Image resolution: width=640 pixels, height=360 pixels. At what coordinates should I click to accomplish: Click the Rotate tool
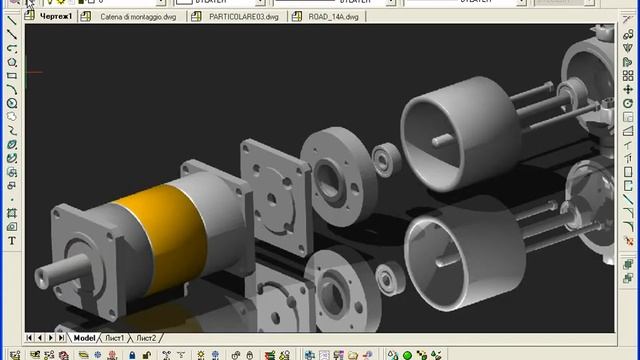point(628,104)
